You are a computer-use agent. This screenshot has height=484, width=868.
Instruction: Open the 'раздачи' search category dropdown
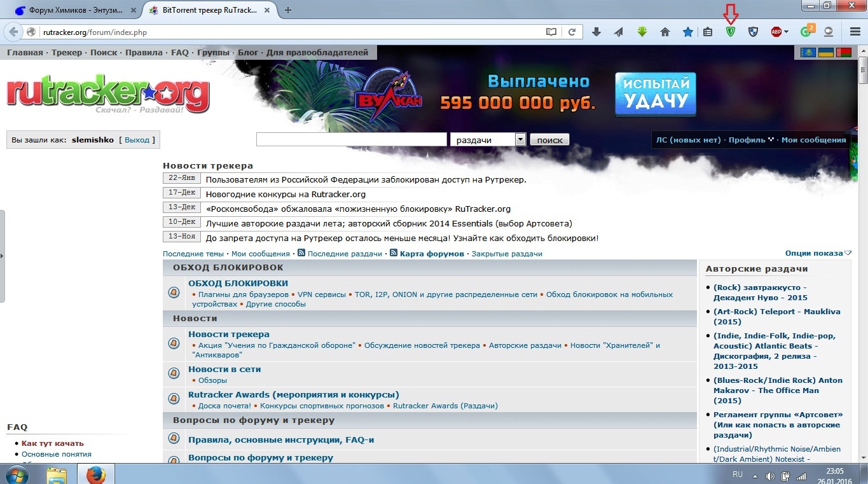point(520,139)
